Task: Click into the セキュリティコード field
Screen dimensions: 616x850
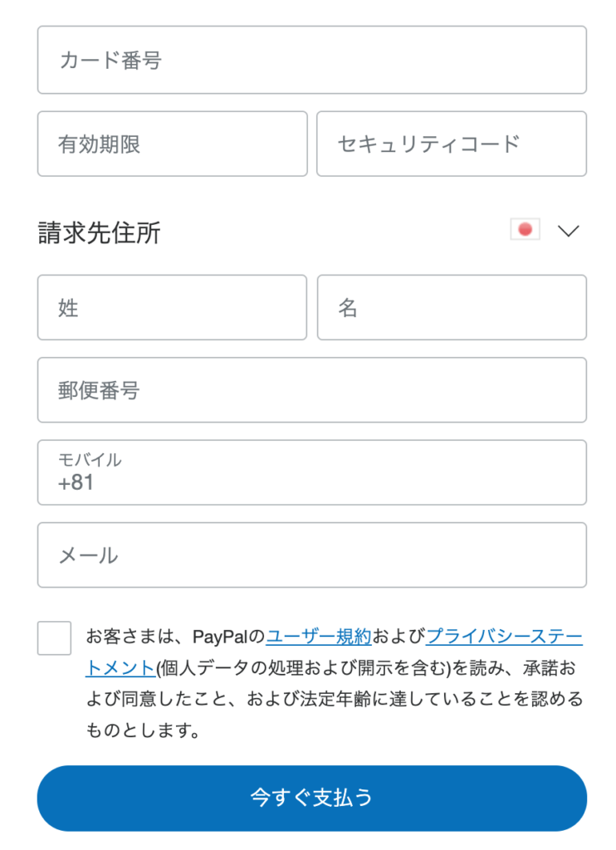Action: 452,144
